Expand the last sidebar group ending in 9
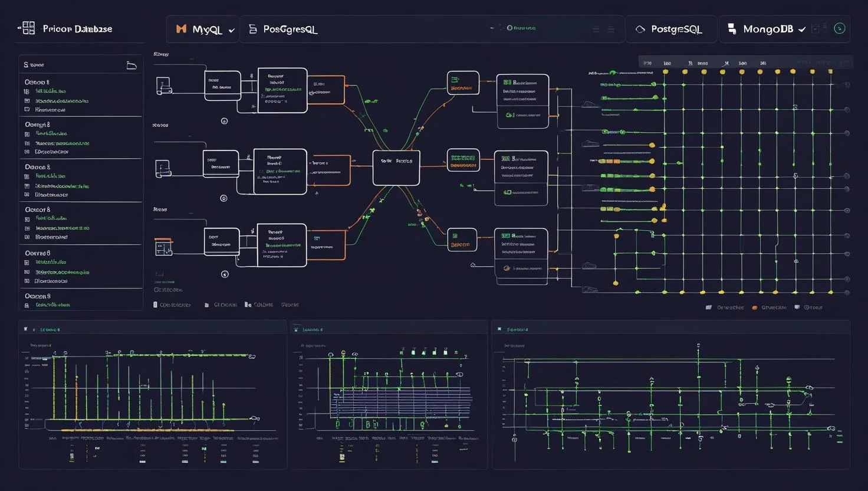Screen dimensions: 868x491 (37, 296)
